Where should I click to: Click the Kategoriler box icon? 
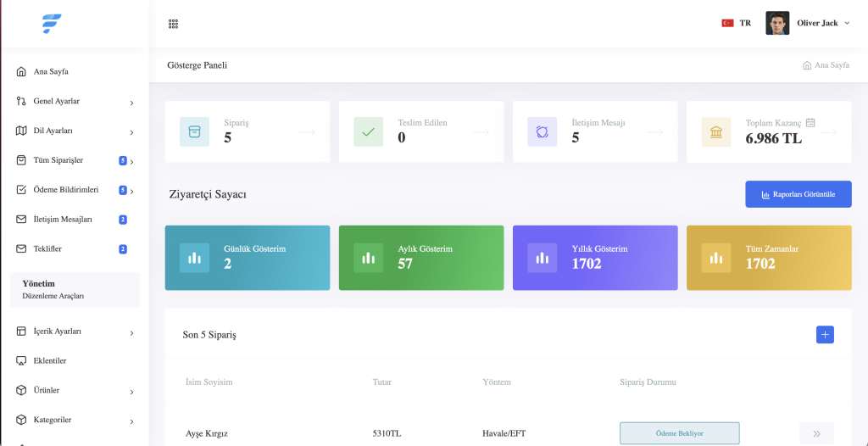pos(21,420)
